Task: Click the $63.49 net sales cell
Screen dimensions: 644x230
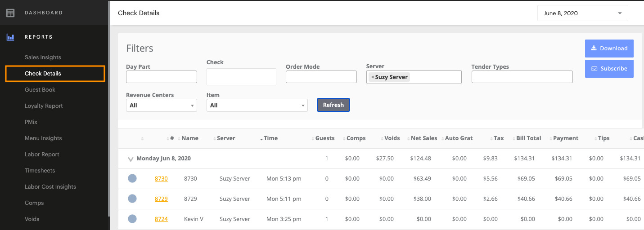Action: click(422, 179)
